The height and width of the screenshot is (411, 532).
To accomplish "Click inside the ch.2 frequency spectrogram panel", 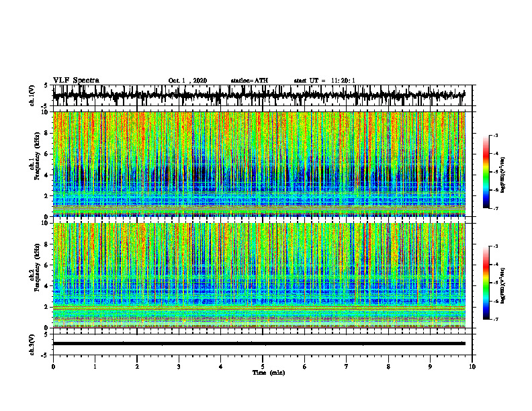I will [x=262, y=275].
